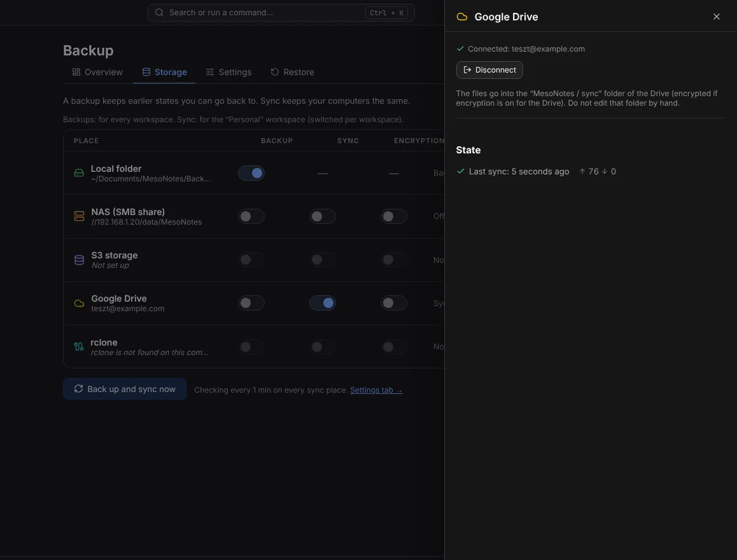
Task: Toggle backup for S3 storage
Action: 251,260
